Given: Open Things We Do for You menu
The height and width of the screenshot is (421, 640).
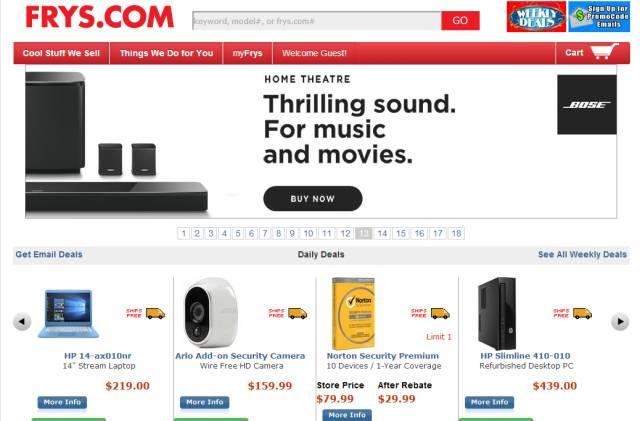Looking at the screenshot, I should (x=166, y=53).
